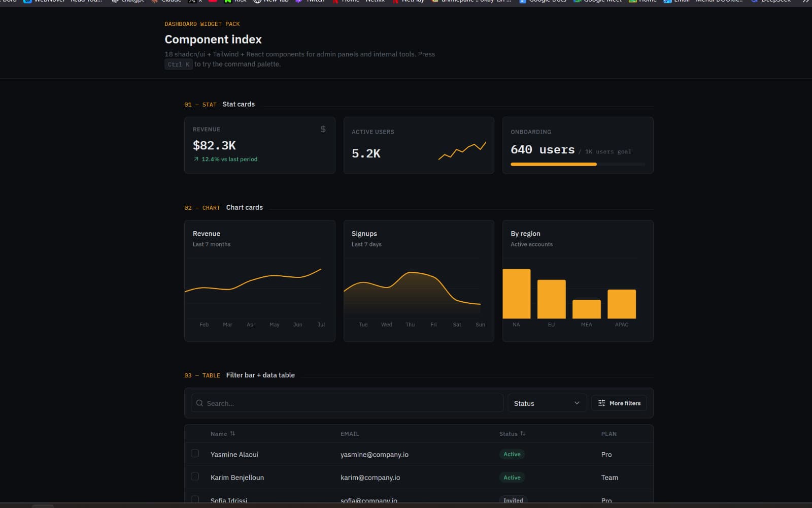Click the APAC bar in region chart
The image size is (812, 508).
pos(622,304)
